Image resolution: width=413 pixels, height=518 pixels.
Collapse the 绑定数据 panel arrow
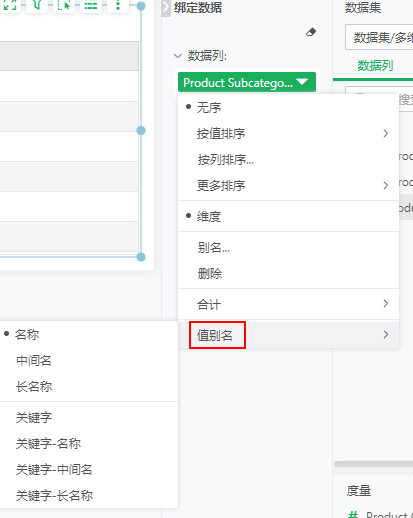click(x=166, y=8)
